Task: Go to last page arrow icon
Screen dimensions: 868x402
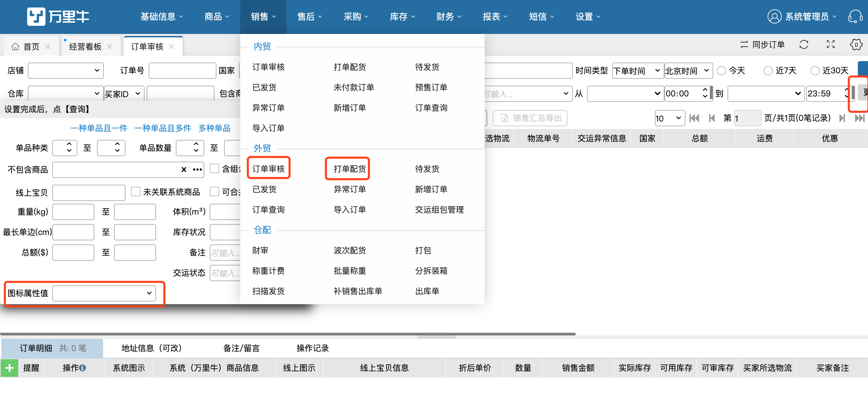Action: 859,118
